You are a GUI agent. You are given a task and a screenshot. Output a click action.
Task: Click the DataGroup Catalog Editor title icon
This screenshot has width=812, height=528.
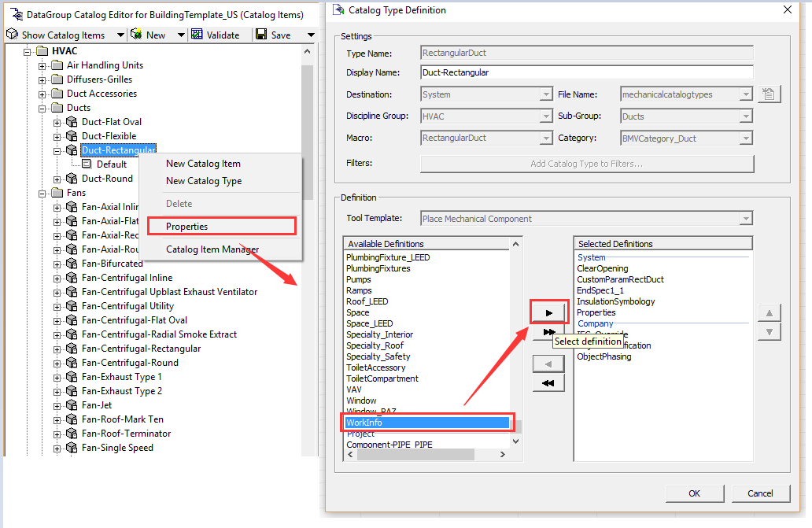(16, 14)
